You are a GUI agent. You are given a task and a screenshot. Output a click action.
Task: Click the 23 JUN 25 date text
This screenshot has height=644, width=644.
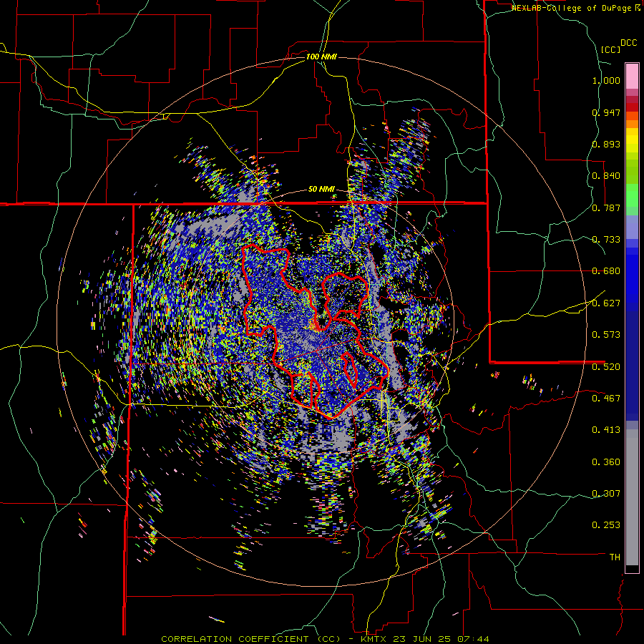click(421, 639)
